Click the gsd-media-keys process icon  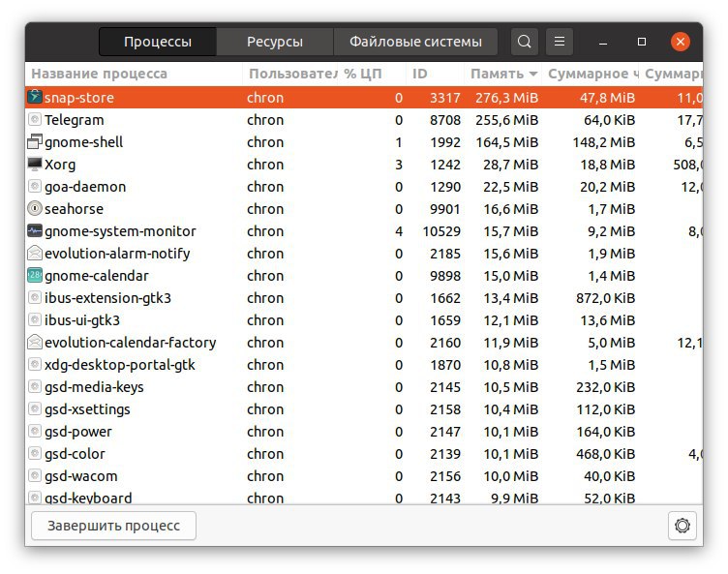tap(35, 387)
